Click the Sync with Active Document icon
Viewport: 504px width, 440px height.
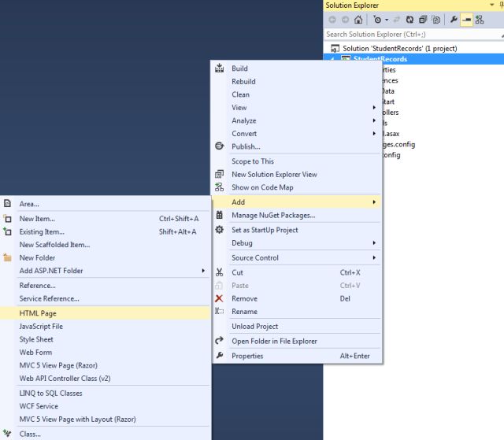(x=397, y=20)
